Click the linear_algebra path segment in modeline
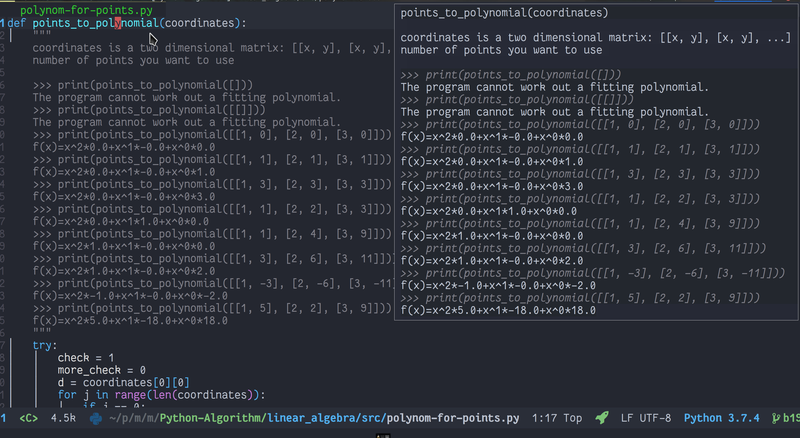 click(311, 418)
